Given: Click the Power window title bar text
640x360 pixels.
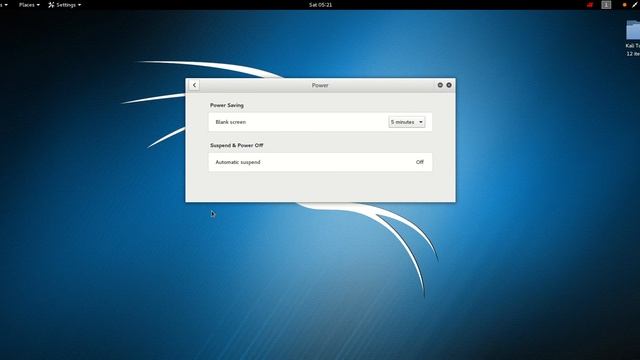Looking at the screenshot, I should 320,85.
